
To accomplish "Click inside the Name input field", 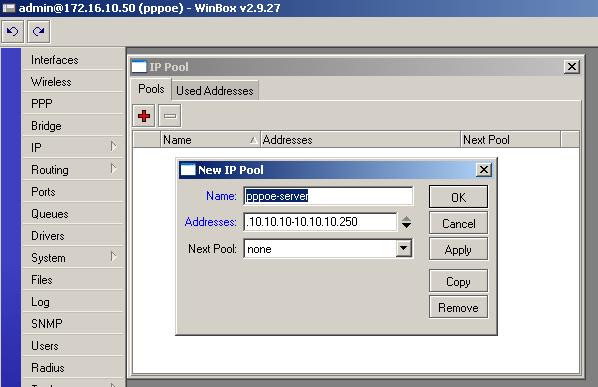I will (328, 196).
